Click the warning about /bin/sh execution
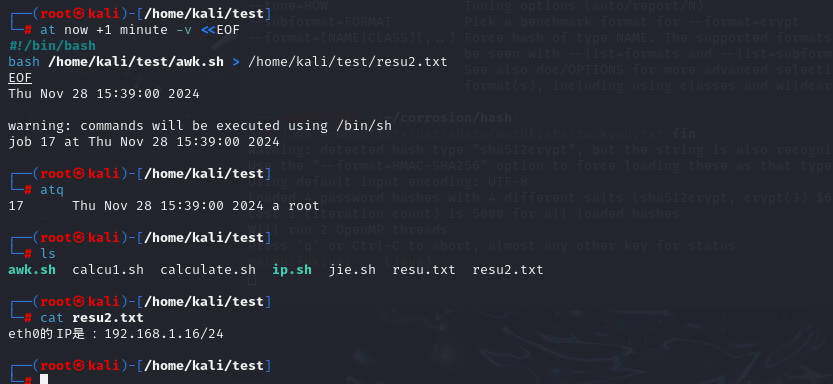The image size is (833, 384). [200, 126]
